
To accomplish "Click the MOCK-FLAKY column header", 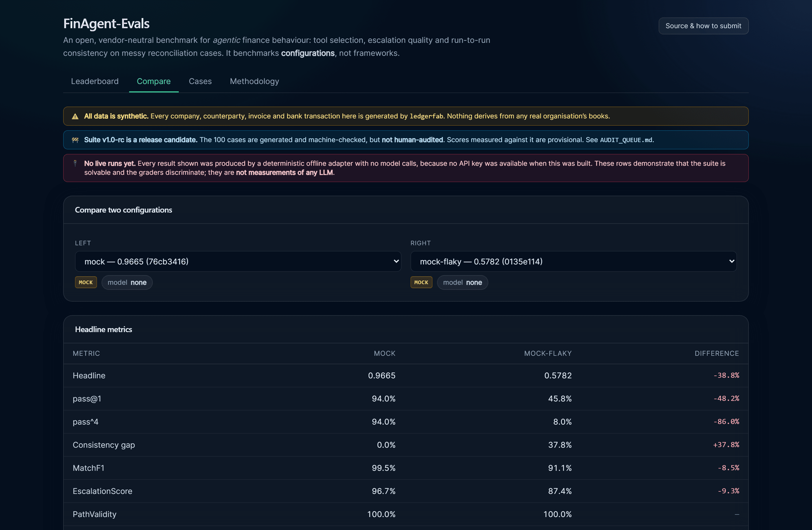I will (548, 353).
